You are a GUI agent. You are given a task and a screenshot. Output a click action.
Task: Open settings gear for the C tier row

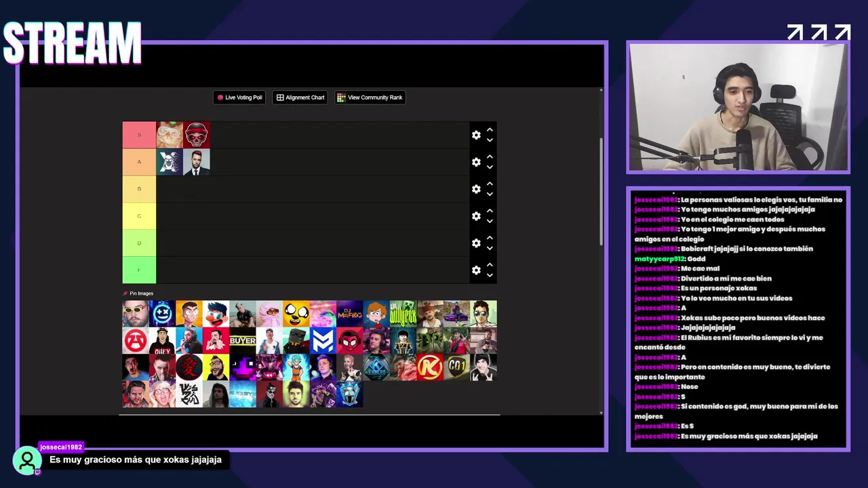pos(476,216)
